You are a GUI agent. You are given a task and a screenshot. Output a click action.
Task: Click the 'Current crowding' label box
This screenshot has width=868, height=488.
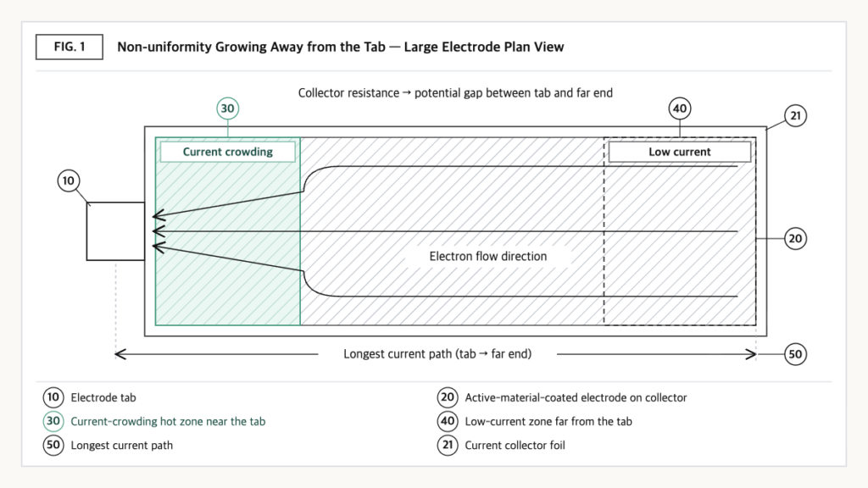pyautogui.click(x=227, y=152)
